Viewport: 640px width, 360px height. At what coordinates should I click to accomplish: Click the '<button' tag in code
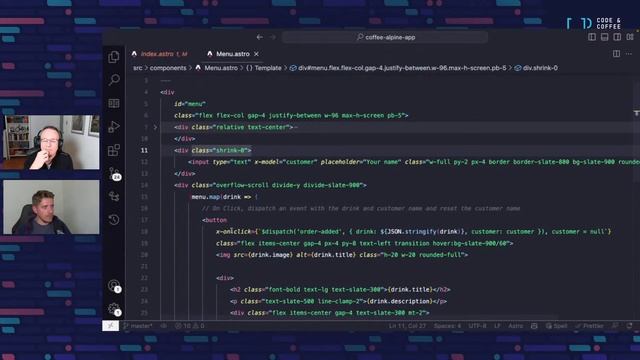coord(214,220)
